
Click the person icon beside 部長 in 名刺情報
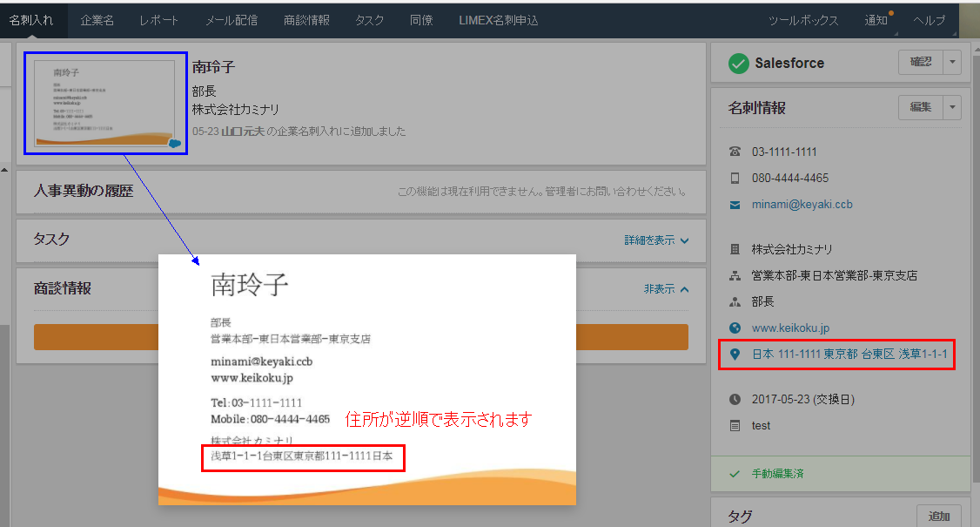tap(735, 301)
